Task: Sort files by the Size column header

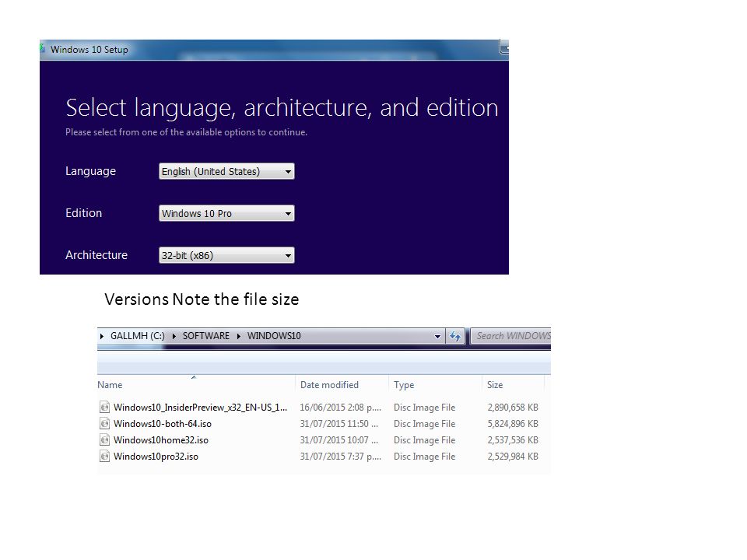Action: 495,385
